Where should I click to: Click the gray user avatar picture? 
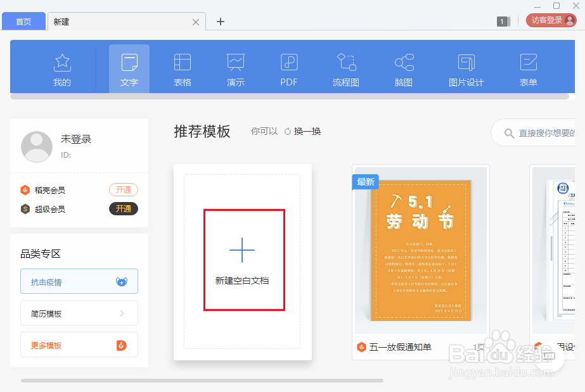[x=37, y=147]
